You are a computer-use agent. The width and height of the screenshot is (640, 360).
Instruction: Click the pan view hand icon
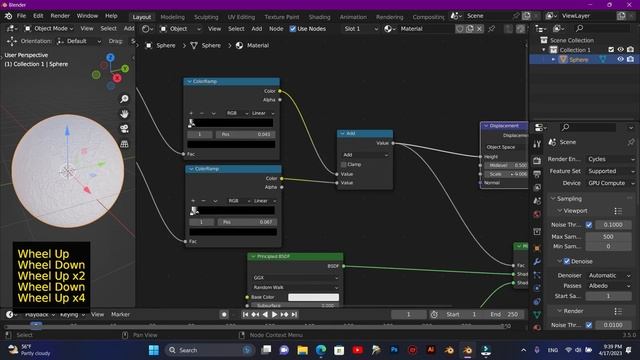[124, 114]
